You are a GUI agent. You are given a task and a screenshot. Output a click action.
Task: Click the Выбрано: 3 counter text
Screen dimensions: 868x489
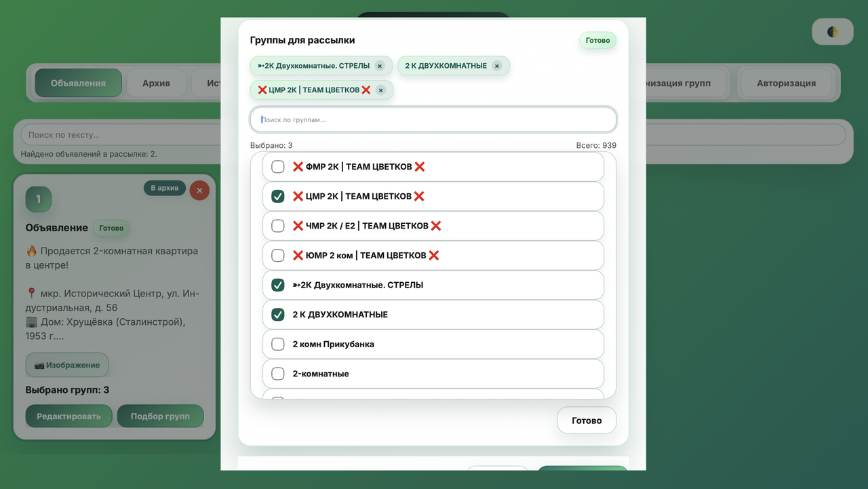click(x=271, y=145)
